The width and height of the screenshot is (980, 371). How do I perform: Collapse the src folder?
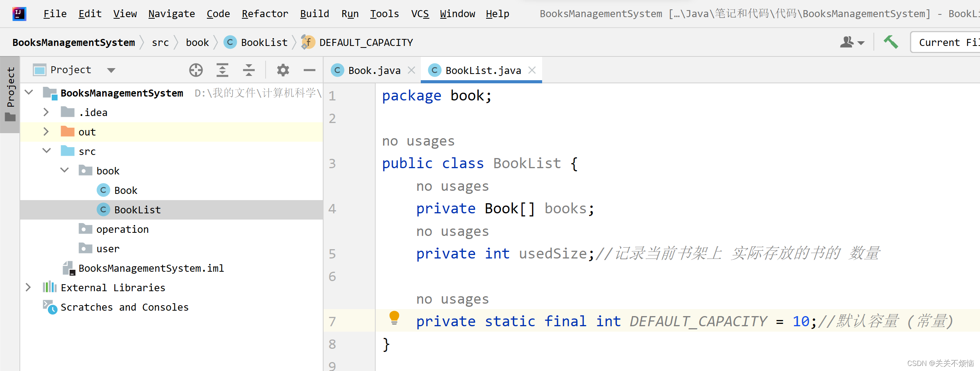[x=47, y=151]
